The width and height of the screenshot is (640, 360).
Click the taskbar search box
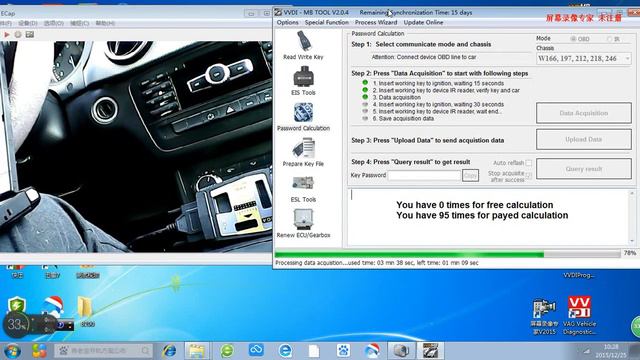103,351
